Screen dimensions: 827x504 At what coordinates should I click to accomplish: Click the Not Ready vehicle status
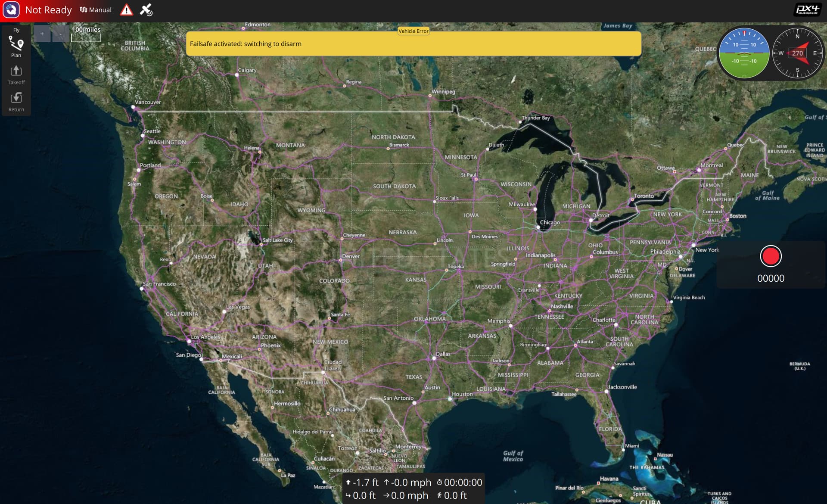[48, 10]
